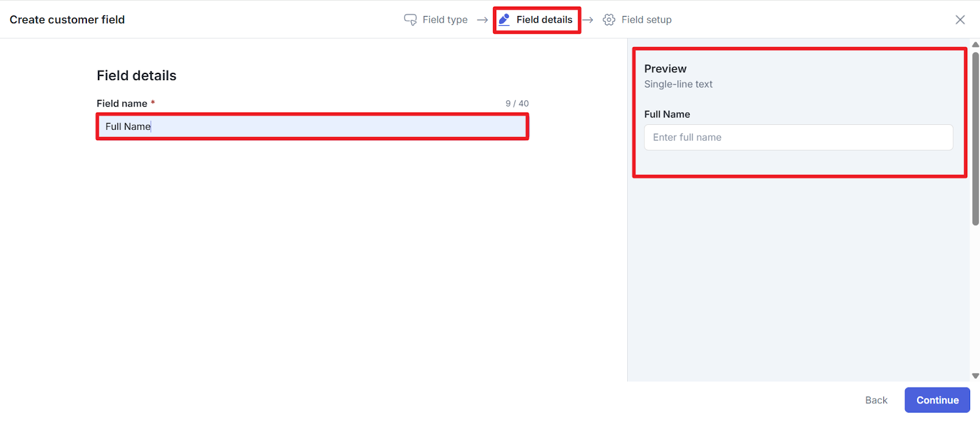
Task: Click the Preview panel heading
Action: 665,69
